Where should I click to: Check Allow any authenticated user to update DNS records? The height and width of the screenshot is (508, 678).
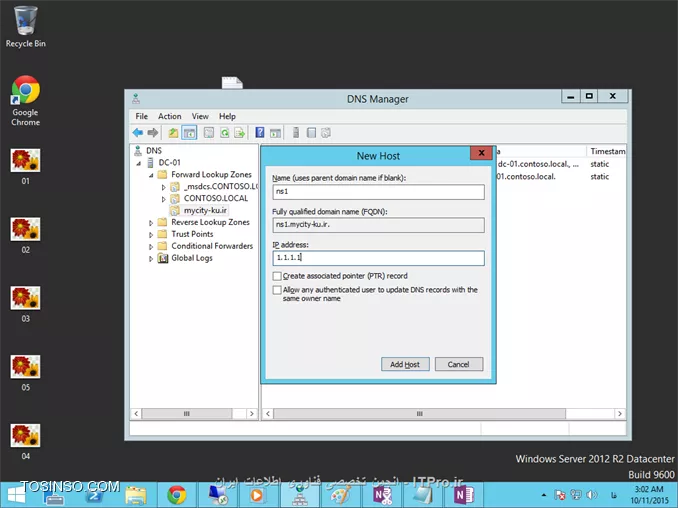tap(277, 290)
